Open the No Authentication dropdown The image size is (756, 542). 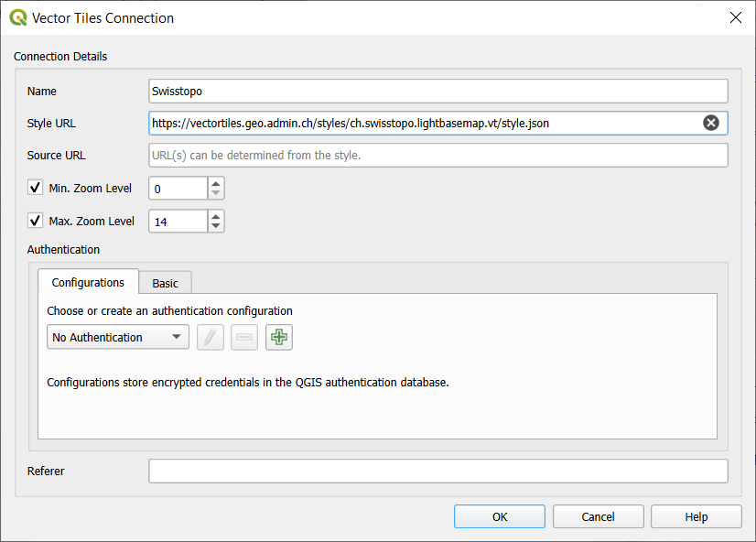coord(117,337)
